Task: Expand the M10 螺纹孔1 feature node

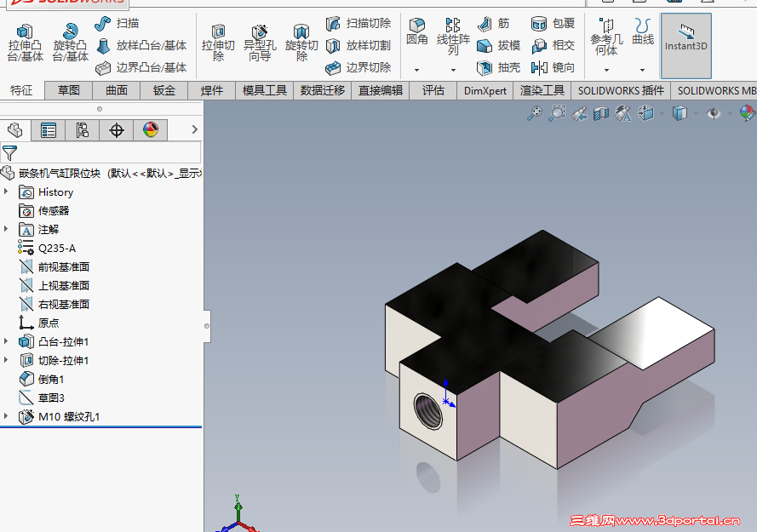Action: pyautogui.click(x=6, y=416)
